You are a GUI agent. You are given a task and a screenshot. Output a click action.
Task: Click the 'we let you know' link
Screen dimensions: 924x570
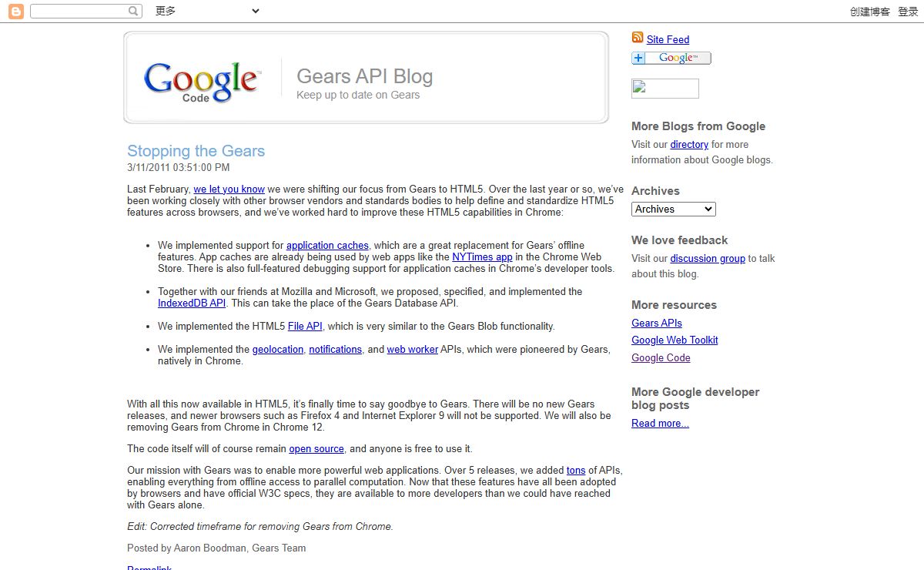[x=229, y=189]
